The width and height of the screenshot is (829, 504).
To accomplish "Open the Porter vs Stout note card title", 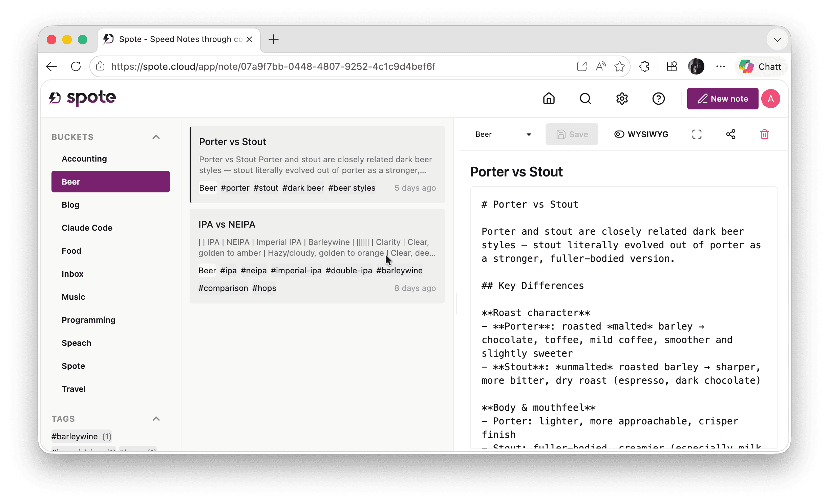I will [232, 142].
